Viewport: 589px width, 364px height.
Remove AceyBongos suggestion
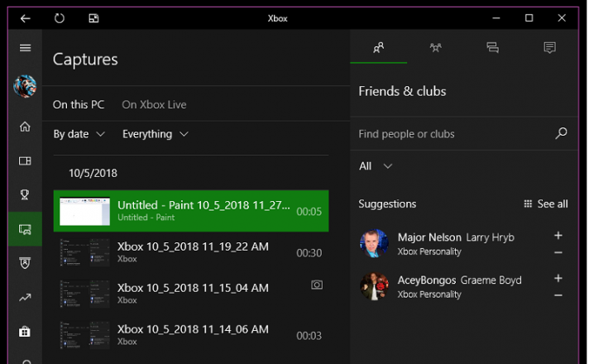coord(558,295)
